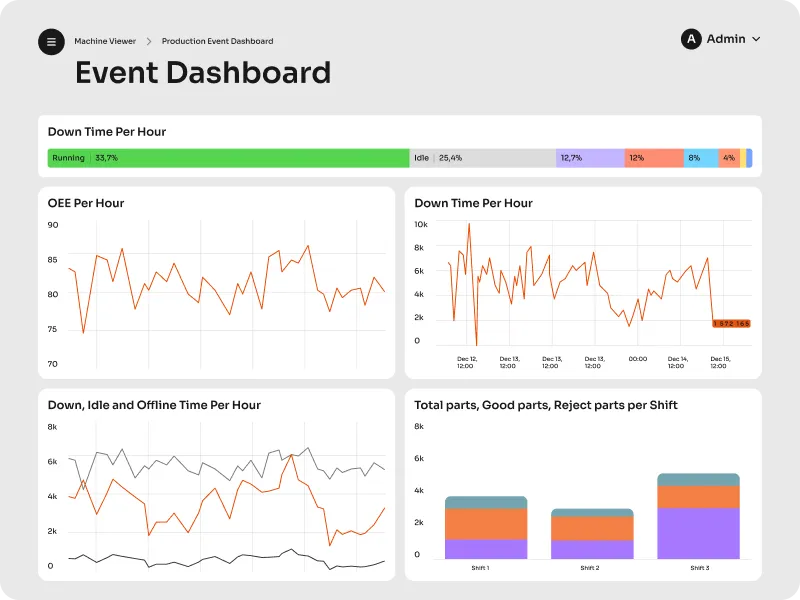800x600 pixels.
Task: Click the Shift 1 stacked bar
Action: [486, 528]
